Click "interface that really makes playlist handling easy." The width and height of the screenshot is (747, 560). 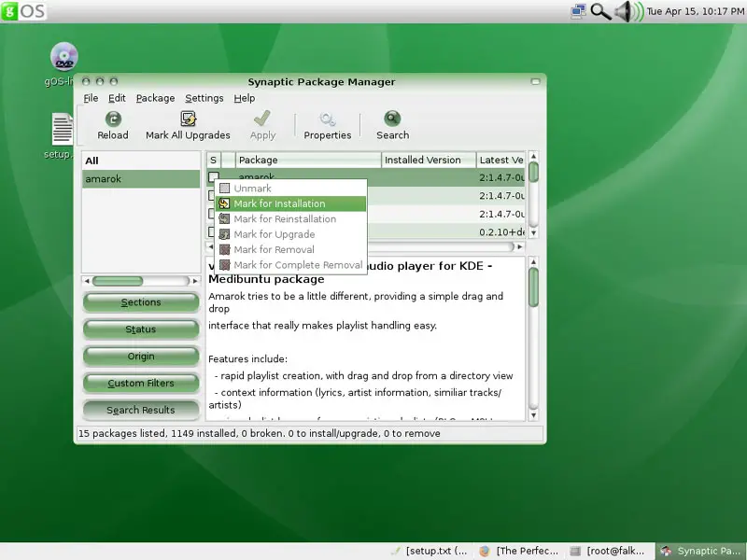click(322, 326)
